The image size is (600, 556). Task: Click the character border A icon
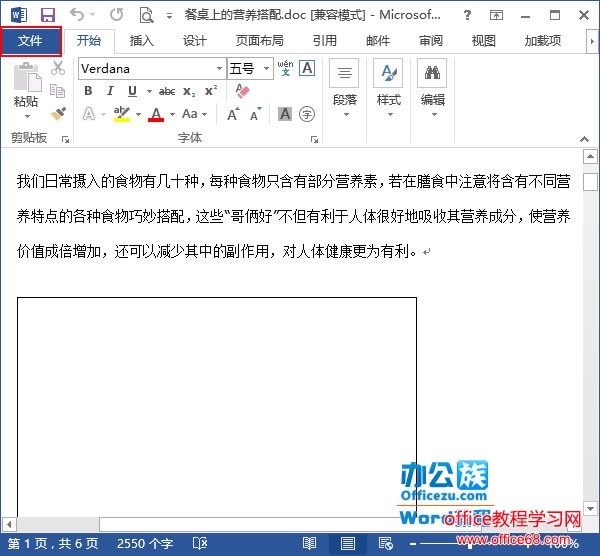tap(307, 68)
